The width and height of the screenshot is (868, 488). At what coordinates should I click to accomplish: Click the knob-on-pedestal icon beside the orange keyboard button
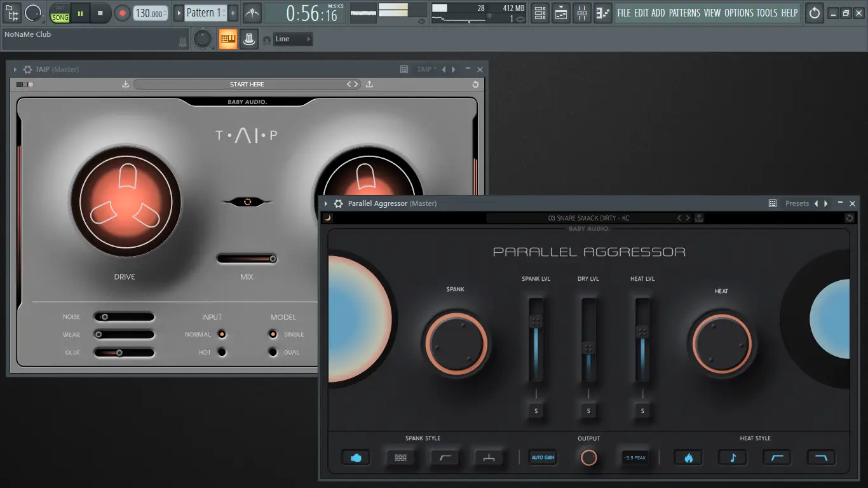pyautogui.click(x=249, y=39)
